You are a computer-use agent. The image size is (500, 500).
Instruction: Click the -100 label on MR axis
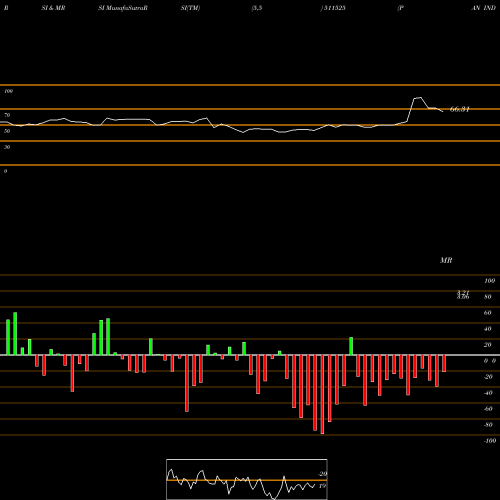(490, 441)
